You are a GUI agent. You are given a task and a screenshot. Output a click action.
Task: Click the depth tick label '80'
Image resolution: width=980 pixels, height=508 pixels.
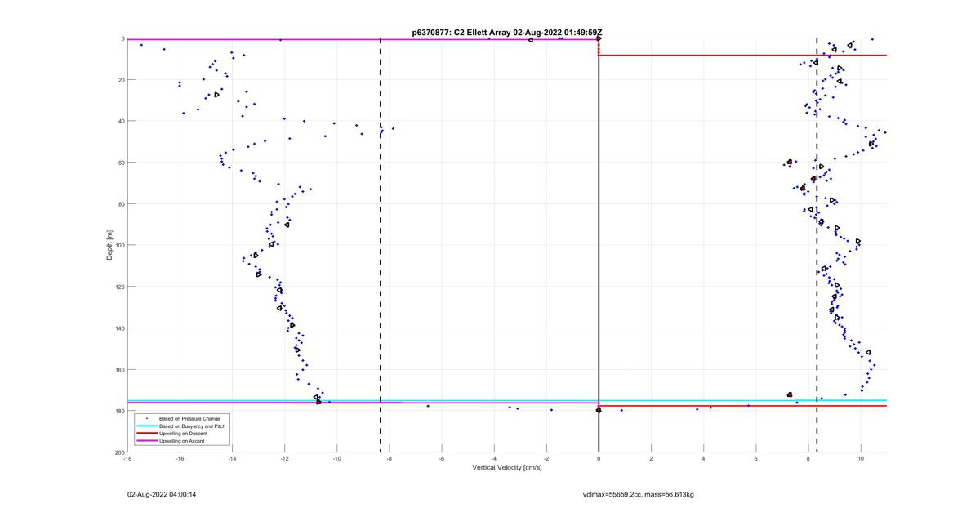121,204
